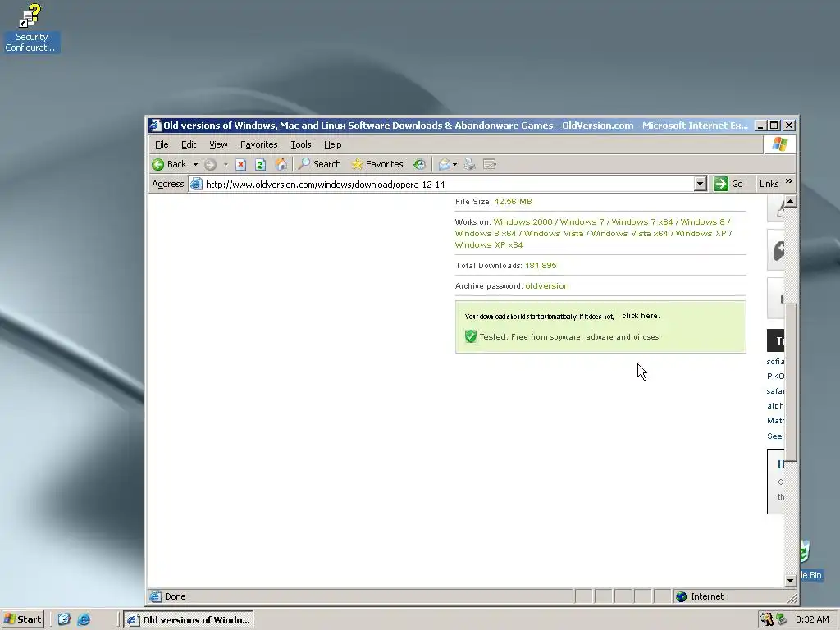This screenshot has width=840, height=630.
Task: Expand the Mail dropdown arrow
Action: (454, 164)
